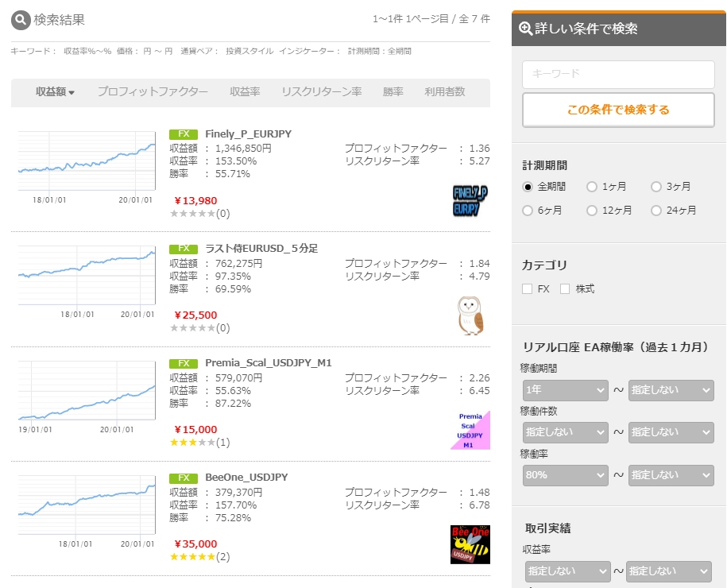Open the BeeOne_USDJPY profit chart thumbnail

(x=87, y=511)
